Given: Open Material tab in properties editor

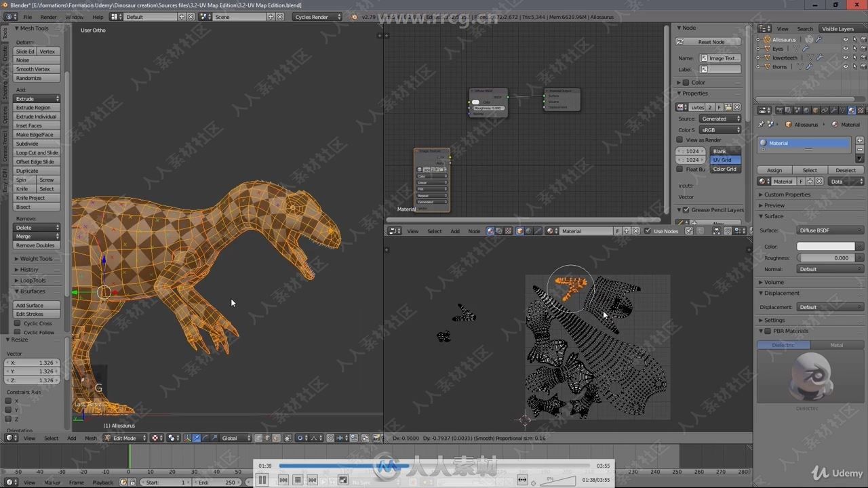Looking at the screenshot, I should [x=852, y=110].
